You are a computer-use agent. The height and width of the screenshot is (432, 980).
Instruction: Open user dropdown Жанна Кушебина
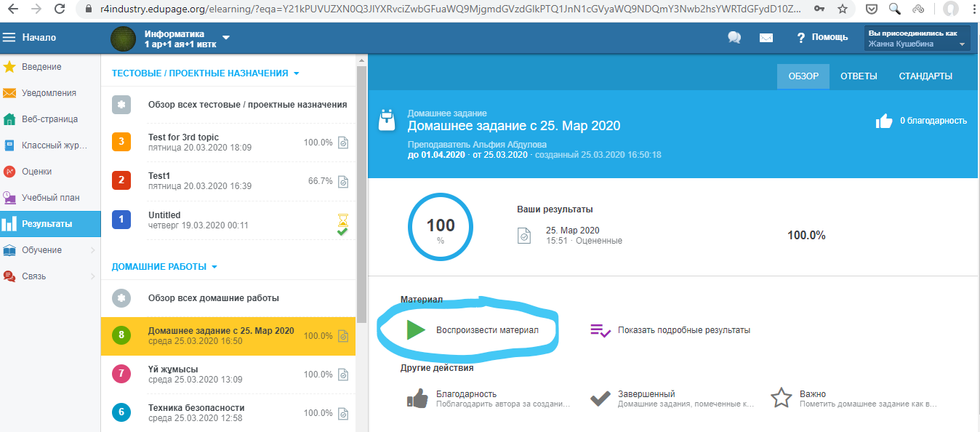pyautogui.click(x=917, y=39)
